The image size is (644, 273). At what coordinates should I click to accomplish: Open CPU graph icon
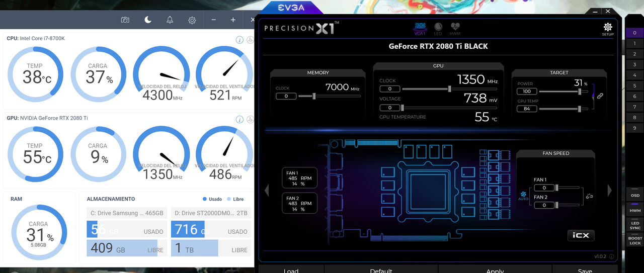pyautogui.click(x=250, y=40)
